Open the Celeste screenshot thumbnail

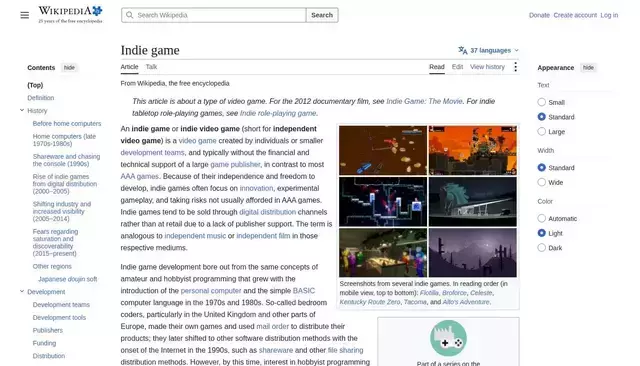point(383,202)
